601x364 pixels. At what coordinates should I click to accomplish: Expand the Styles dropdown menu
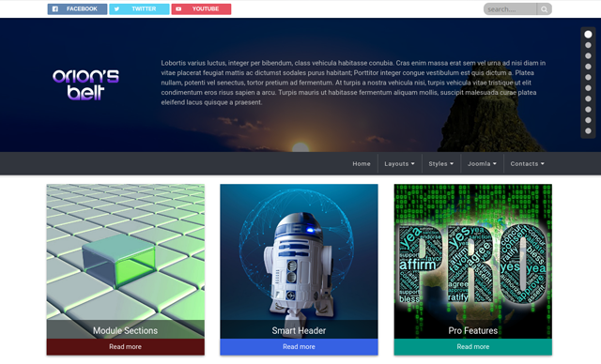coord(440,164)
